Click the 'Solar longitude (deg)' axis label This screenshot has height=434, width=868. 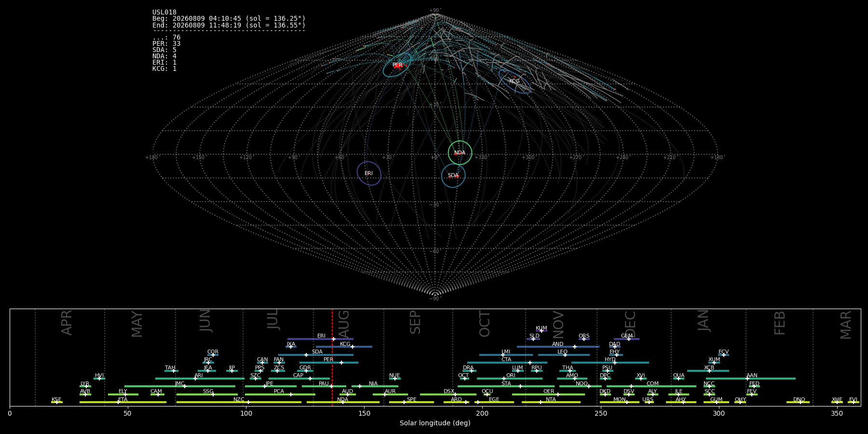click(x=435, y=423)
